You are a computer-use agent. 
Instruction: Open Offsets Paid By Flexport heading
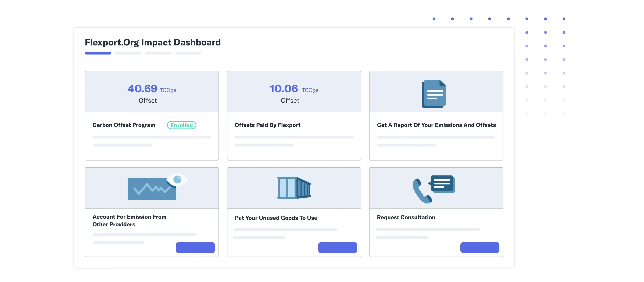[267, 125]
